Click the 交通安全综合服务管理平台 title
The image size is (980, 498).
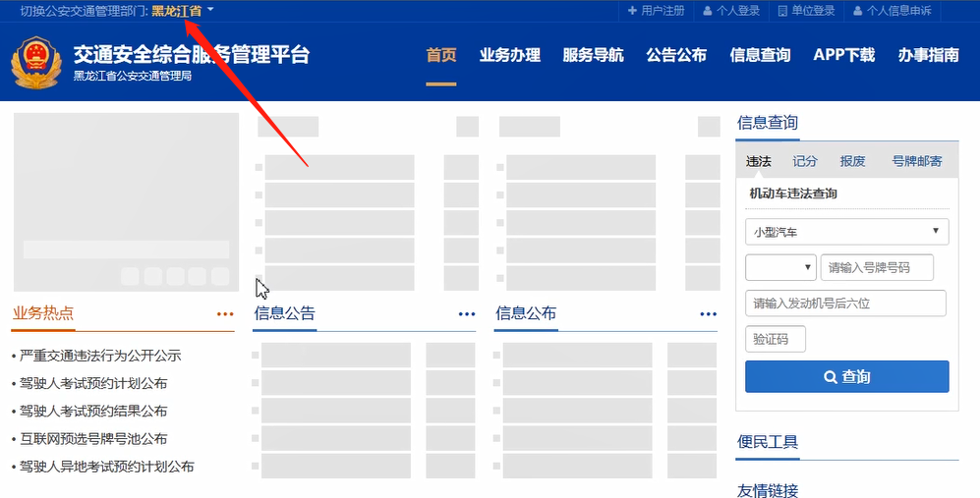tap(192, 55)
